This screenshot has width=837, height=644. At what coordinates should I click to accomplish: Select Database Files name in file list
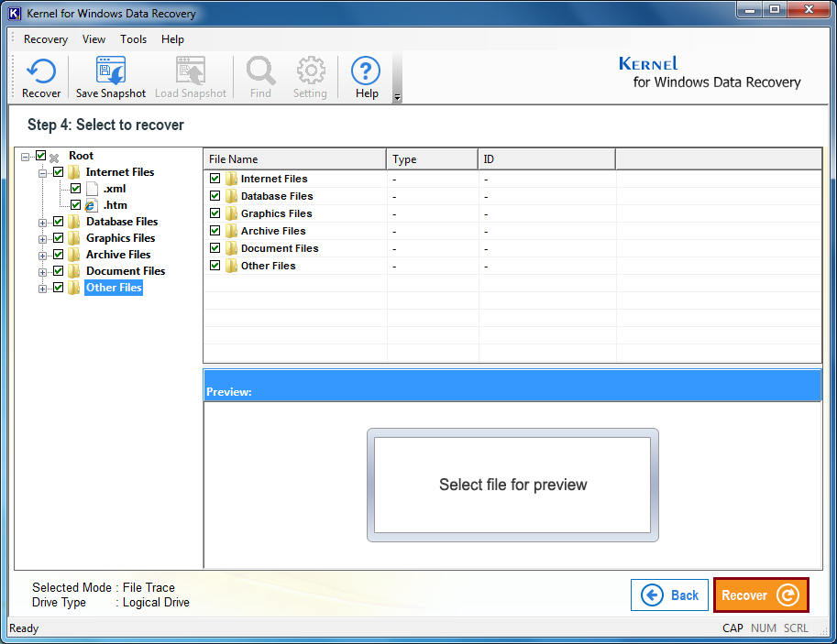click(277, 196)
